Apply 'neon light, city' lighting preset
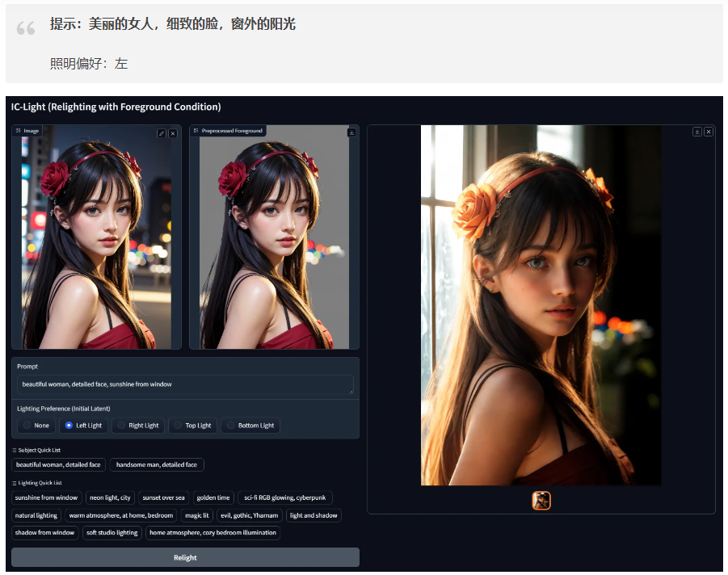728x575 pixels. (110, 497)
